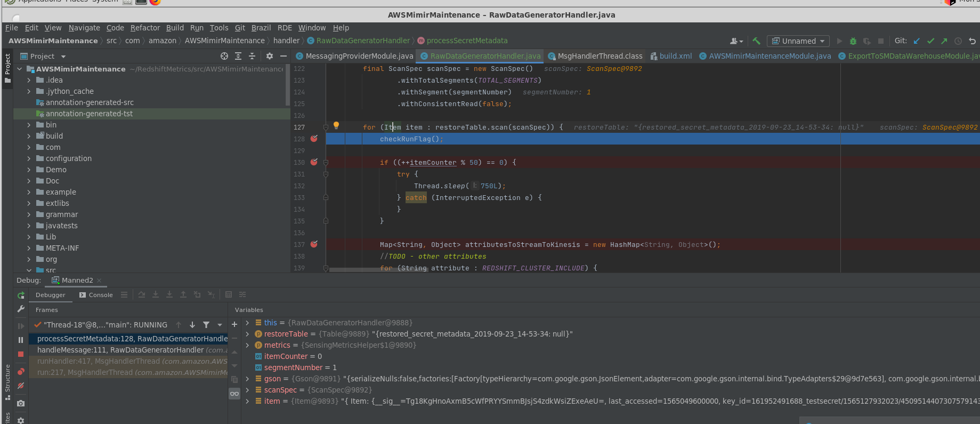Toggle frames filter funnel icon

click(206, 325)
